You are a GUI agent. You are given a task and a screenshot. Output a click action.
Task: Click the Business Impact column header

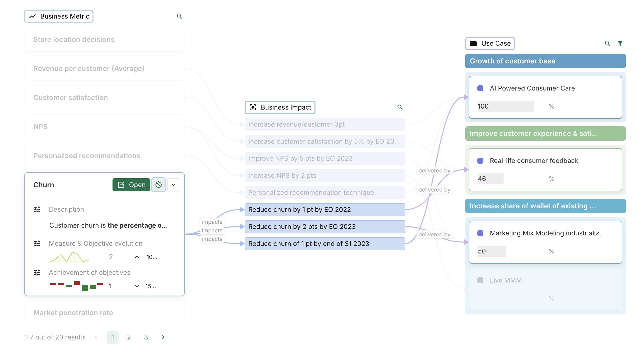click(x=280, y=107)
